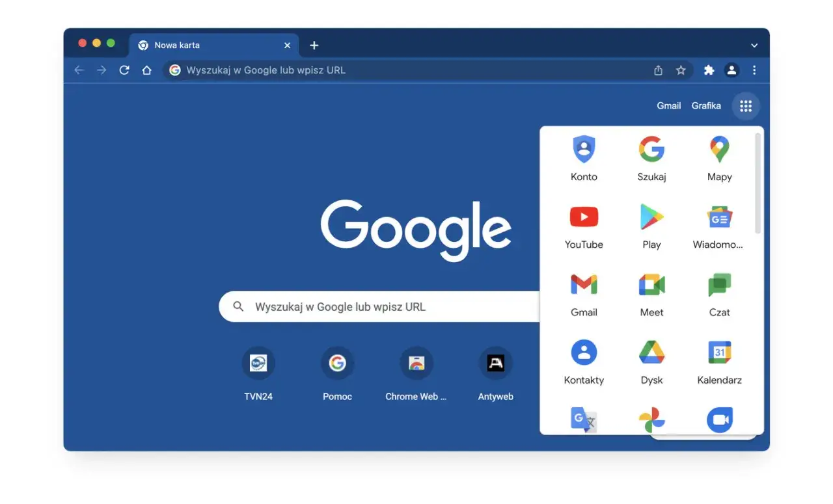Open Wiadomości news app

pyautogui.click(x=719, y=226)
